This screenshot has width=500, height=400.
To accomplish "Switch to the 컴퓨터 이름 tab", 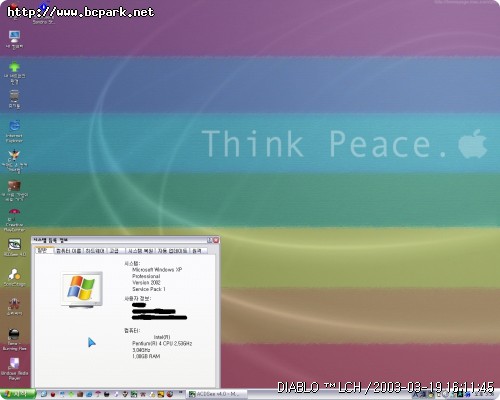I will pyautogui.click(x=69, y=251).
